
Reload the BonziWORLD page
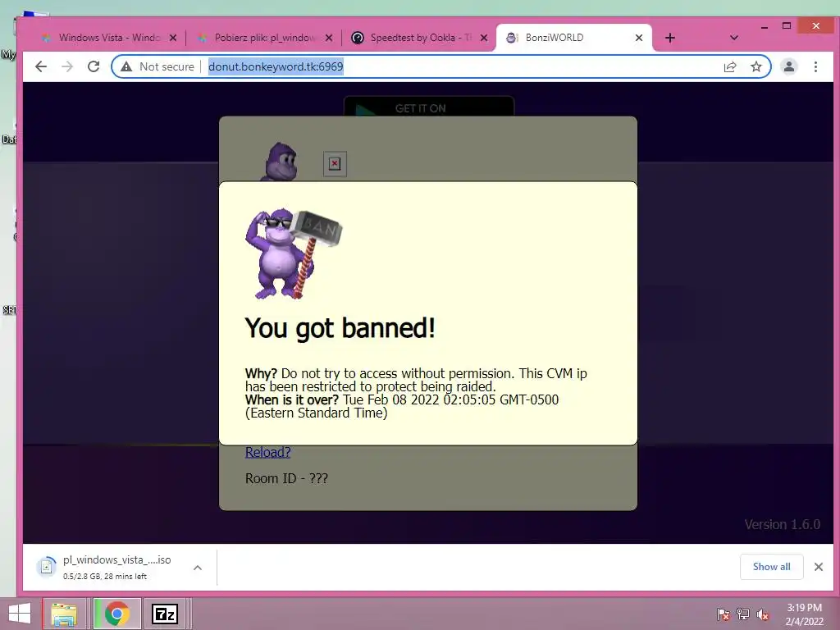(94, 66)
